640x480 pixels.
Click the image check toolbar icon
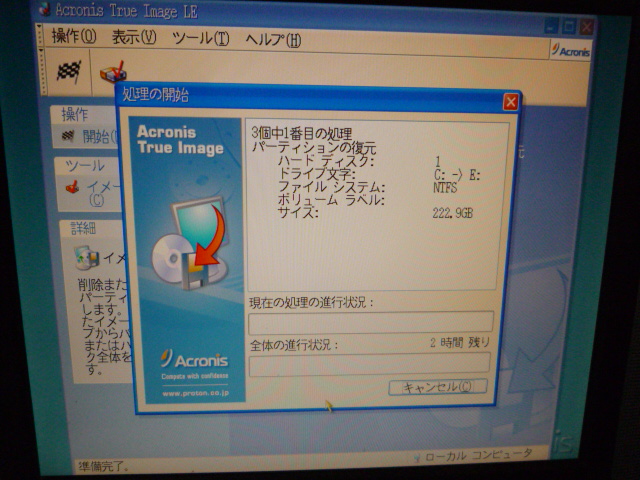[113, 72]
